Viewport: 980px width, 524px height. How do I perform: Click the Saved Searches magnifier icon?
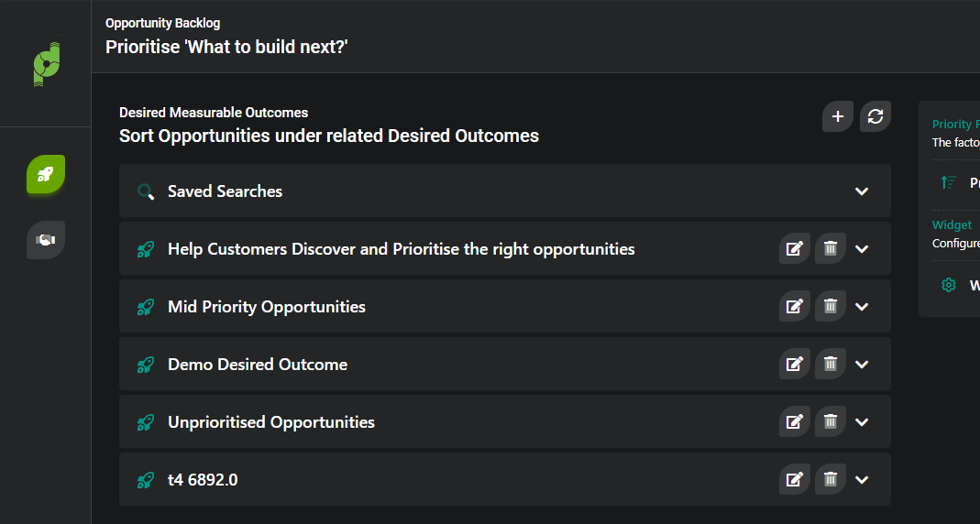(146, 191)
